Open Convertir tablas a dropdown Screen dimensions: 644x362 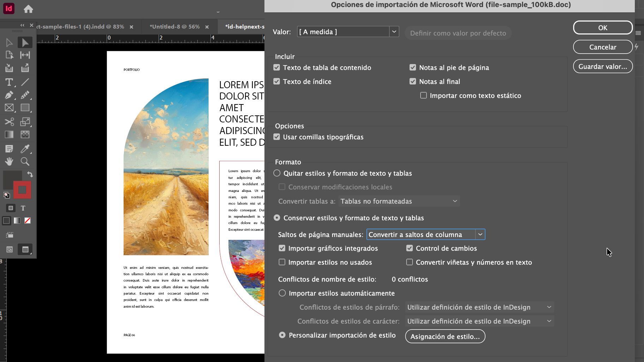399,201
